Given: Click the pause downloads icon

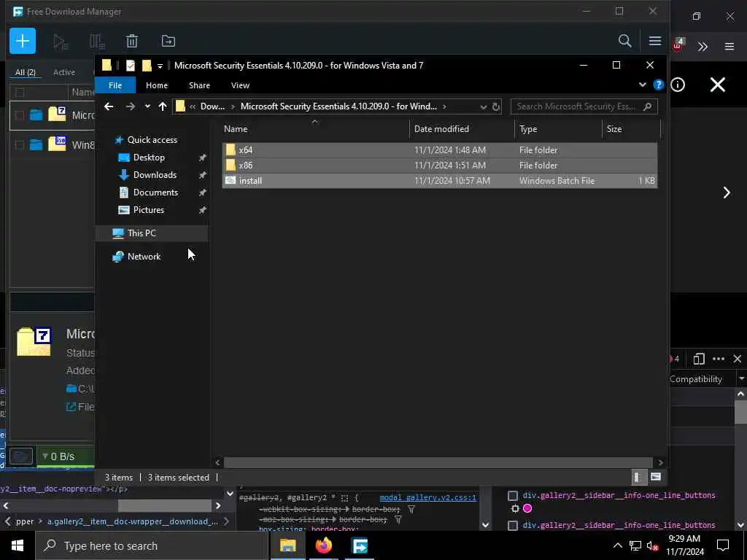Looking at the screenshot, I should pyautogui.click(x=97, y=42).
